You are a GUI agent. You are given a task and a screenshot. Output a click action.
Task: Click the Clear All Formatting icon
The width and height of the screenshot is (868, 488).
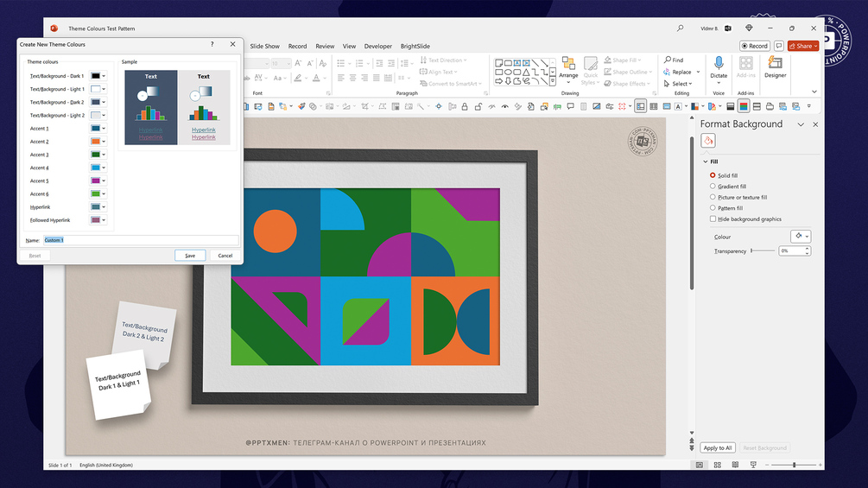[323, 64]
